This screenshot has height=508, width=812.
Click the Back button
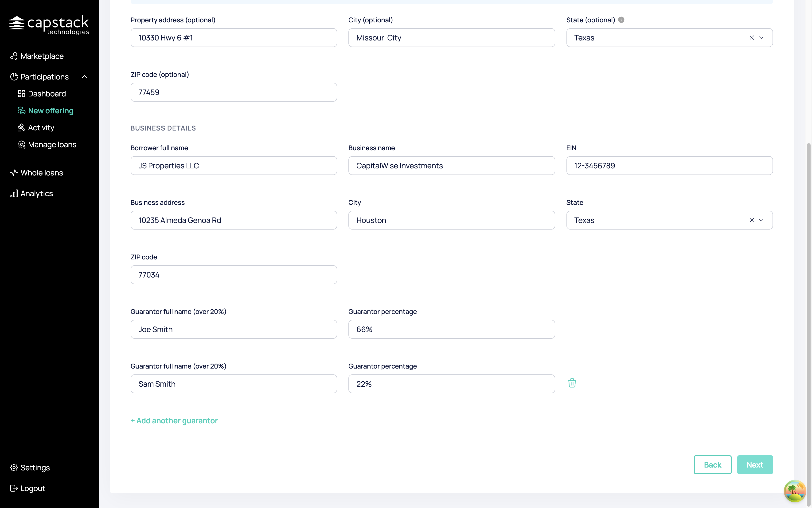coord(712,465)
